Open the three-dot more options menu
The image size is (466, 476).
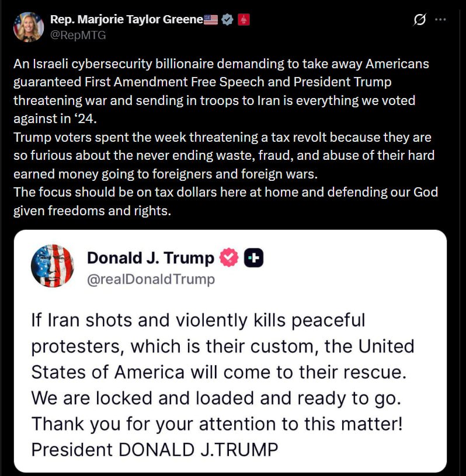point(441,19)
